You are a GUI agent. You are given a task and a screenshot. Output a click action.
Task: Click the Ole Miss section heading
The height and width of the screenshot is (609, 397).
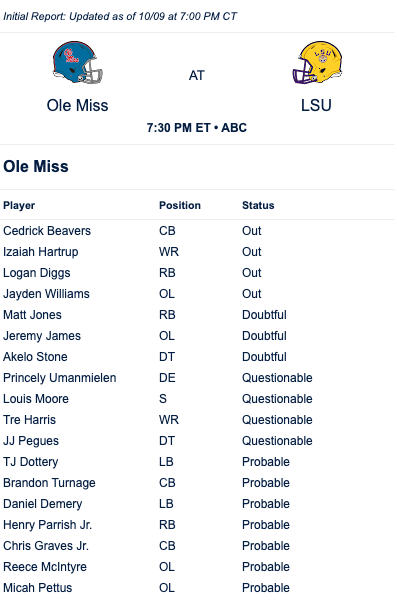tap(36, 167)
